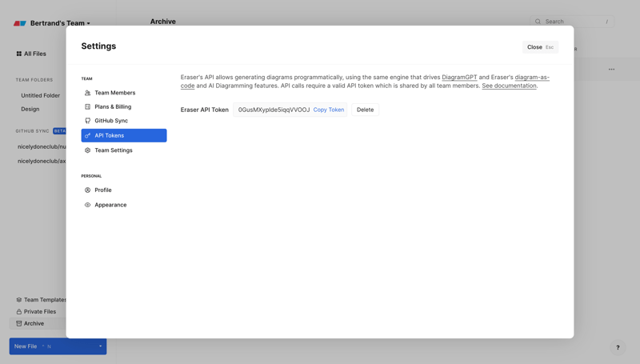Viewport: 640px width, 364px height.
Task: Open the help question mark button
Action: coord(618,348)
